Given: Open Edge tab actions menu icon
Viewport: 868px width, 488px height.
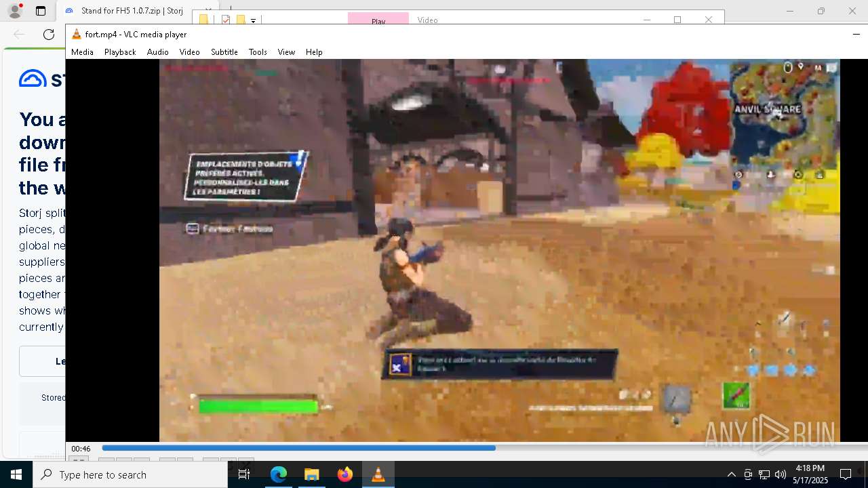Looking at the screenshot, I should (x=41, y=11).
